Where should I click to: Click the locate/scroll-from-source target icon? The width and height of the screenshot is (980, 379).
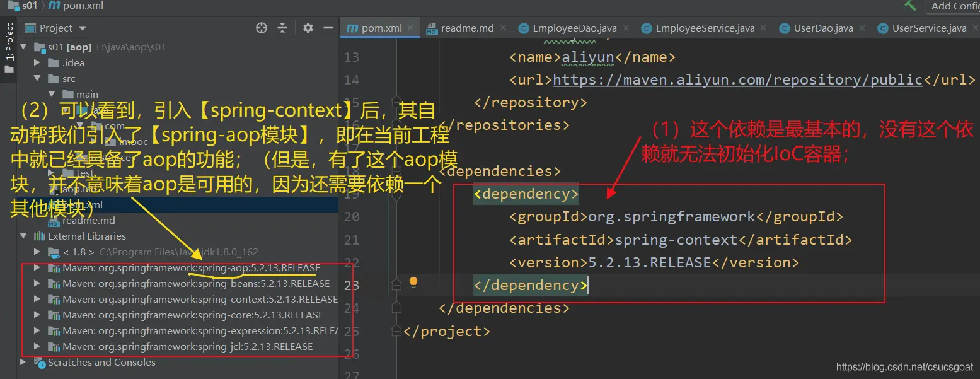pos(262,28)
